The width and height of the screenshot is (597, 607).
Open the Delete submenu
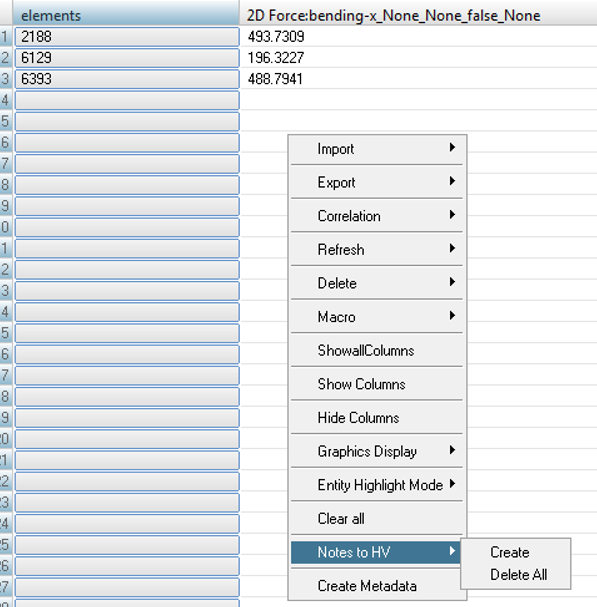pos(377,283)
